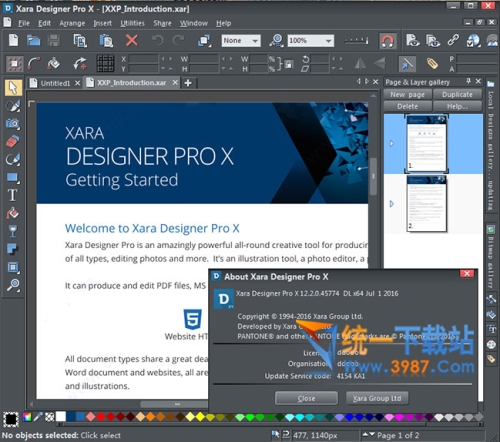Image resolution: width=500 pixels, height=442 pixels.
Task: Toggle the scale line widths arrow button
Action: click(x=407, y=64)
